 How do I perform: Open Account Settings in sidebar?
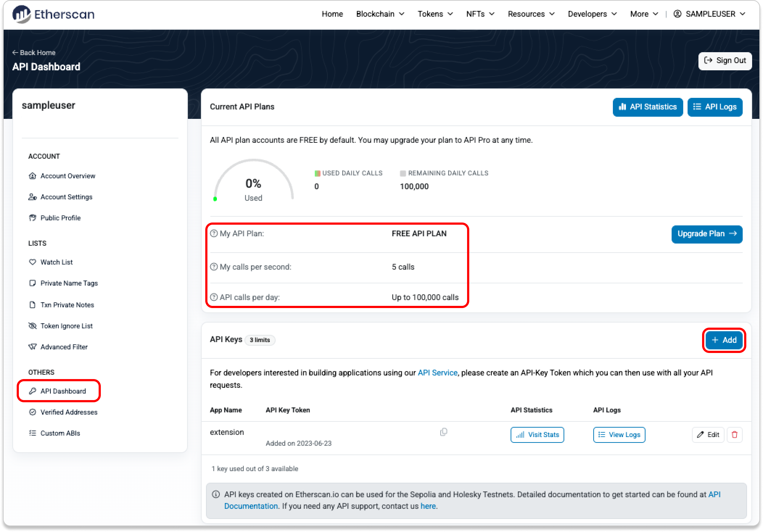[66, 197]
